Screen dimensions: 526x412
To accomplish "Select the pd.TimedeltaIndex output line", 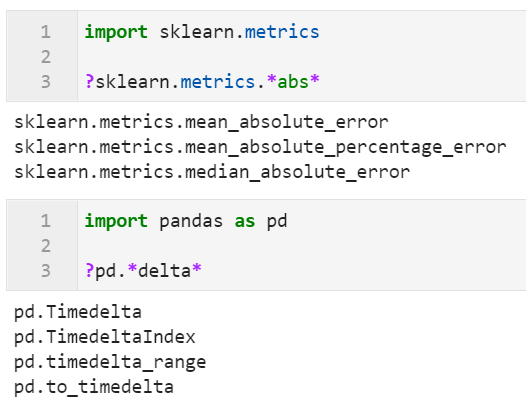I will (x=105, y=337).
